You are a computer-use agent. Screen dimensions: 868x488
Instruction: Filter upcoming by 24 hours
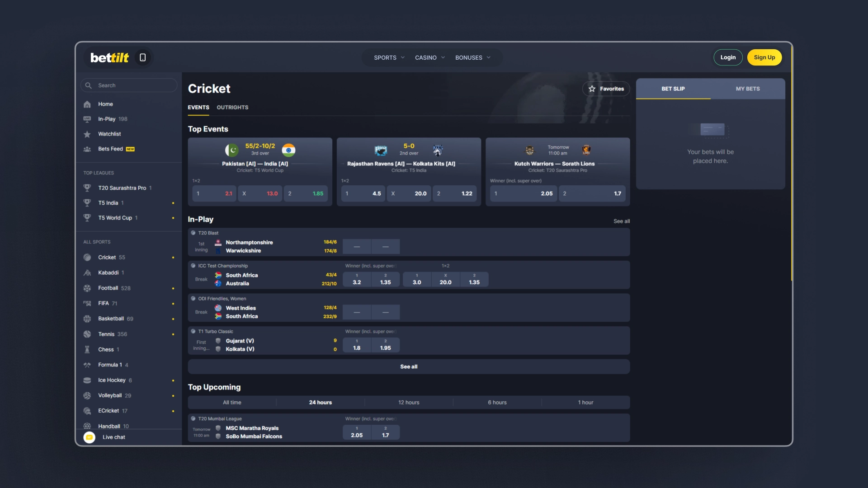point(321,403)
